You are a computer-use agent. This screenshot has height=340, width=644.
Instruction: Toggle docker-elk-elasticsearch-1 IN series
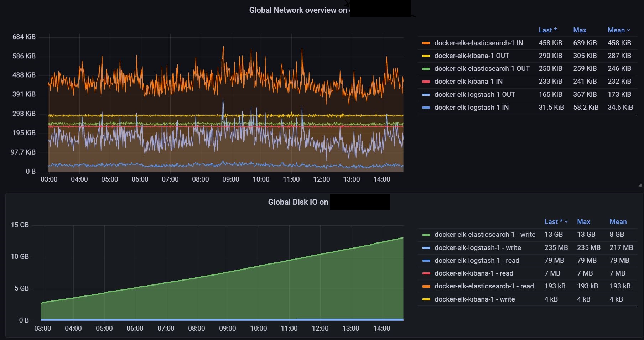(479, 43)
